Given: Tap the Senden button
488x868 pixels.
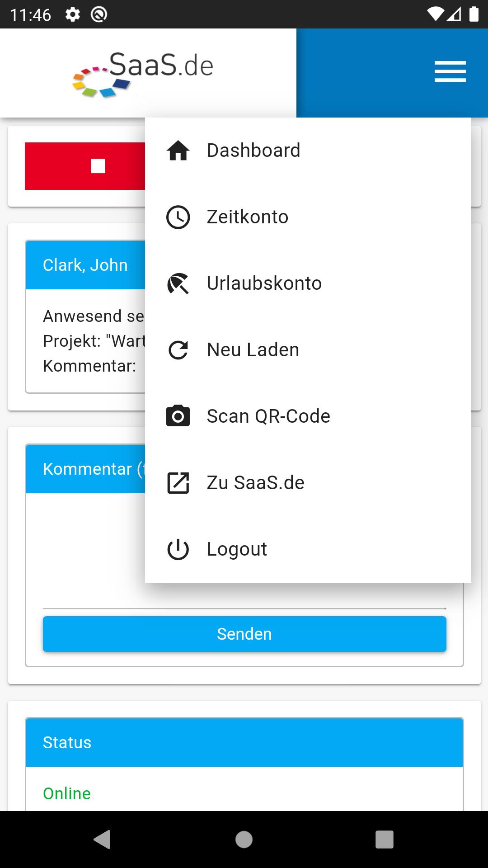Looking at the screenshot, I should pos(244,634).
